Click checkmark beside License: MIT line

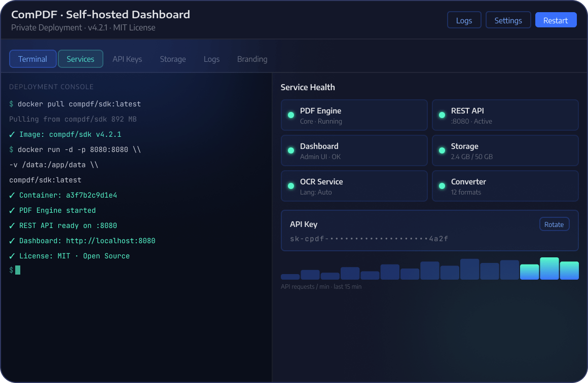click(x=12, y=255)
